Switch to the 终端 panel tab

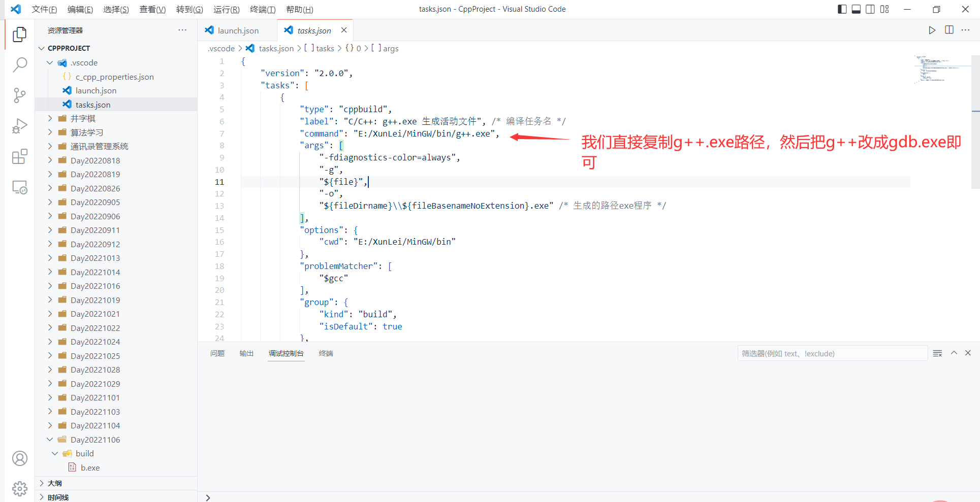click(x=326, y=353)
